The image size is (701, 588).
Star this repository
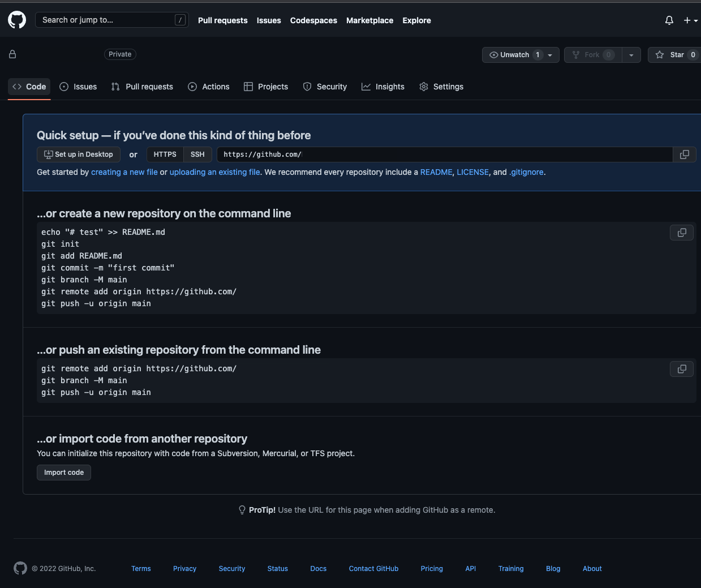point(674,55)
